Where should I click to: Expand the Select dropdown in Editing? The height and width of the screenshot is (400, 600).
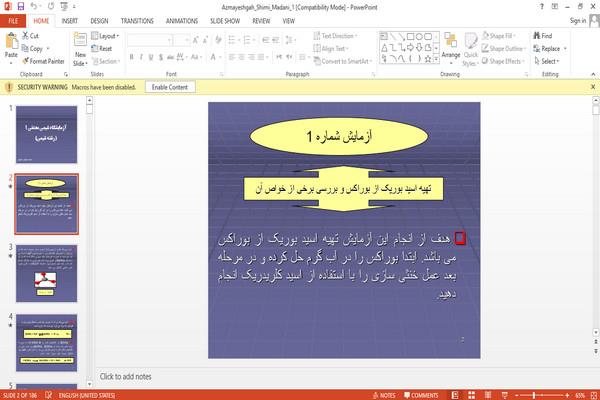coord(547,61)
